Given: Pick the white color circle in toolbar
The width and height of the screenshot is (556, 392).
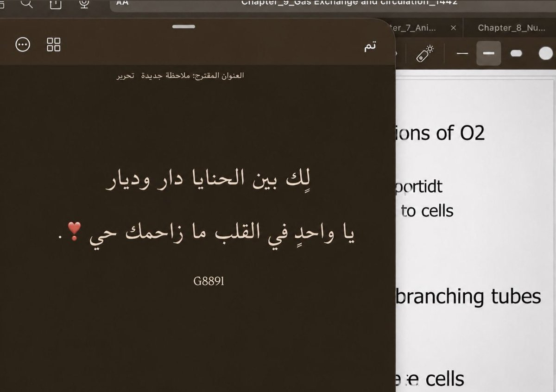Looking at the screenshot, I should point(546,53).
